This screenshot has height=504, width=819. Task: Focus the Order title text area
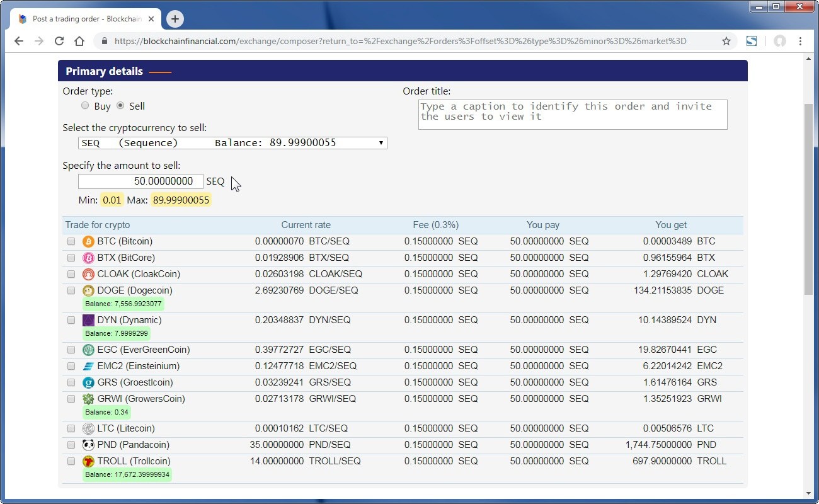point(572,115)
